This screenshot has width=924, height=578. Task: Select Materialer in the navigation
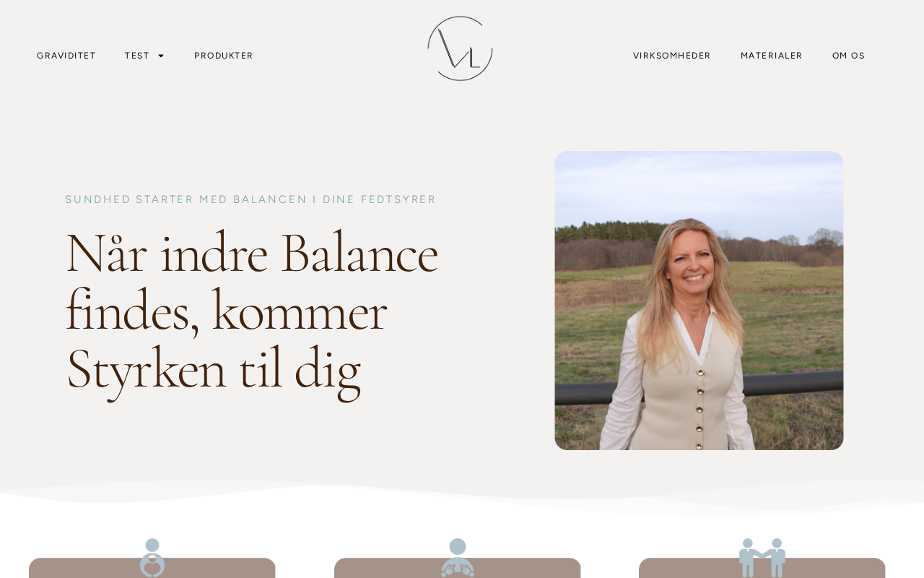tap(772, 56)
